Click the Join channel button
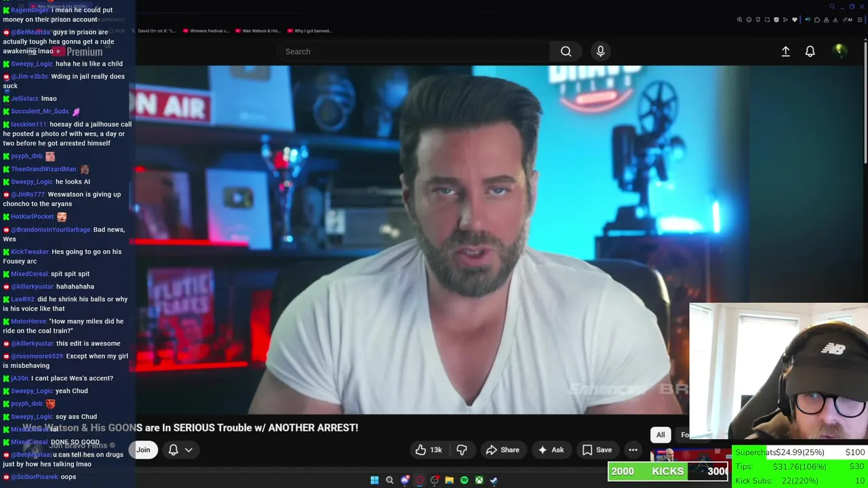The image size is (868, 488). click(x=143, y=450)
